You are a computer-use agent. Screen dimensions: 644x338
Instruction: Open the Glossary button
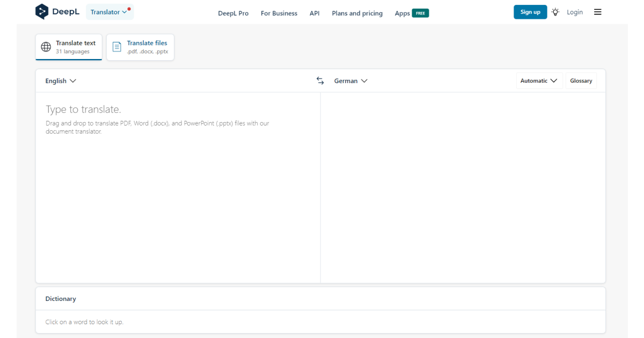pyautogui.click(x=581, y=81)
